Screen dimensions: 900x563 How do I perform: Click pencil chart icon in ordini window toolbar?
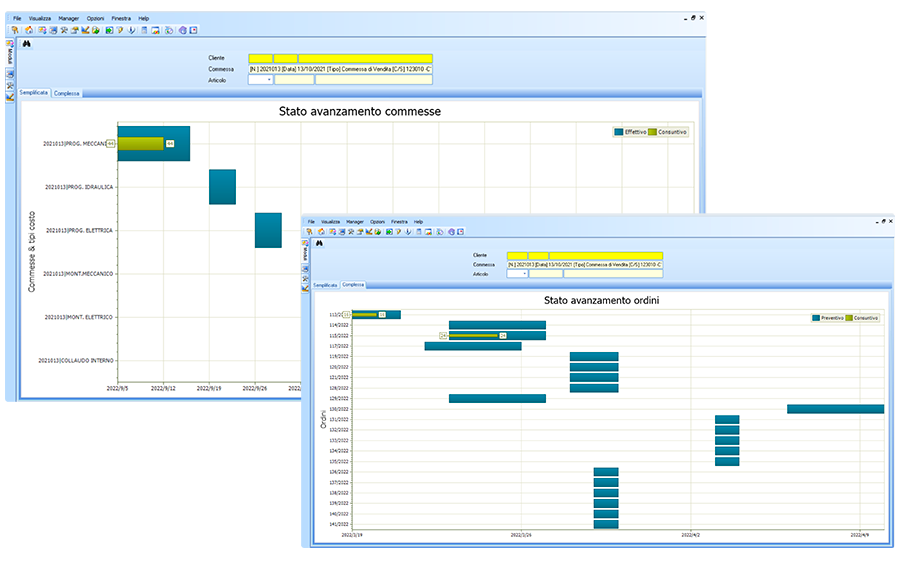click(368, 231)
